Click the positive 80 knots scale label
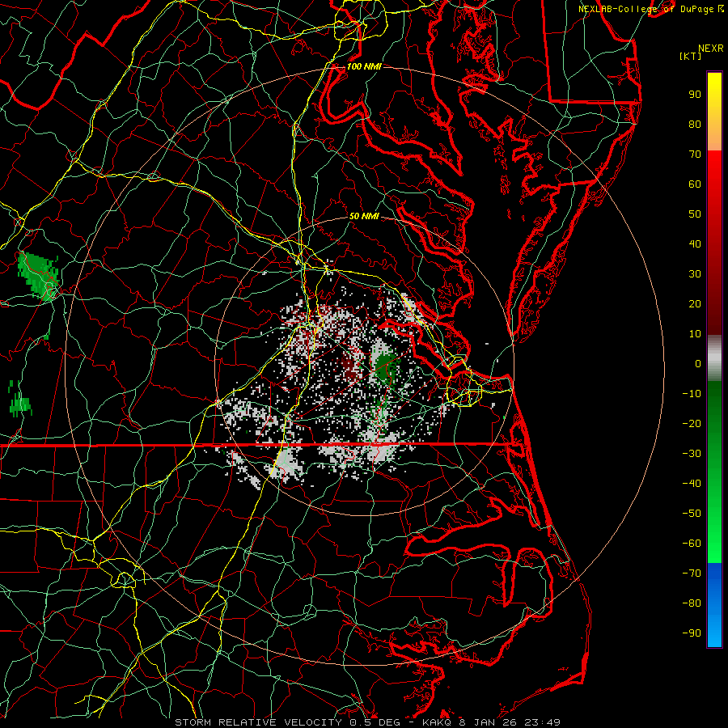Screen dimensions: 728x728 pyautogui.click(x=695, y=125)
